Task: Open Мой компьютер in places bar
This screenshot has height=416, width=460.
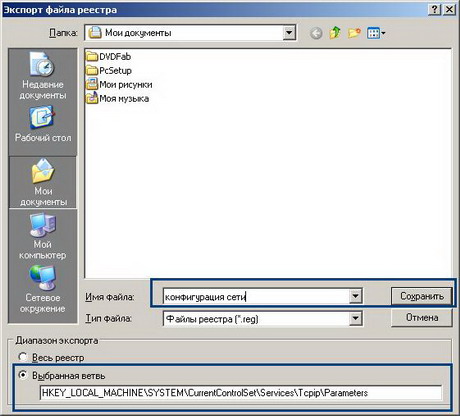Action: (x=42, y=236)
